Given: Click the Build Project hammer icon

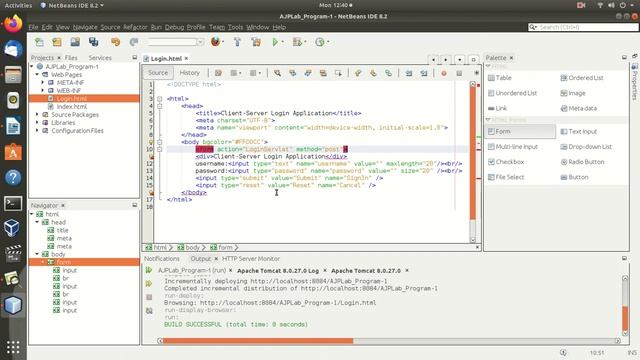Looking at the screenshot, I should point(237,42).
